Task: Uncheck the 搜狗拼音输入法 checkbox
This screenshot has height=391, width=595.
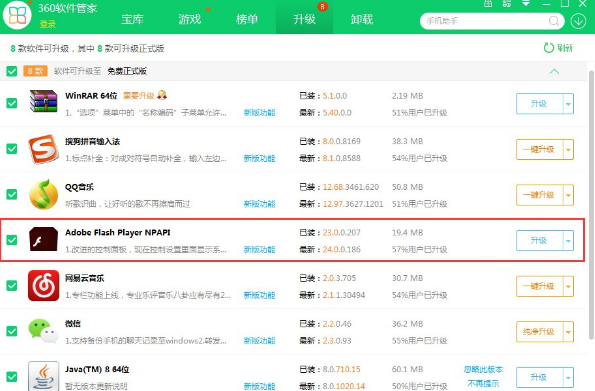Action: click(x=12, y=149)
